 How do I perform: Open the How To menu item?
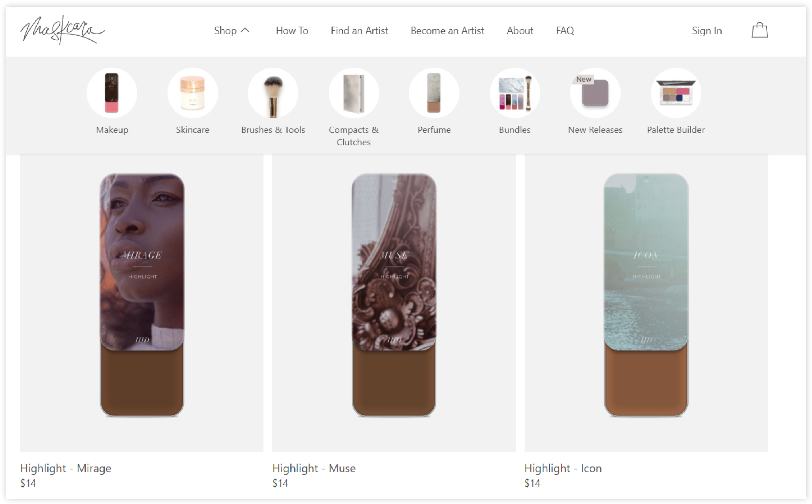point(292,31)
